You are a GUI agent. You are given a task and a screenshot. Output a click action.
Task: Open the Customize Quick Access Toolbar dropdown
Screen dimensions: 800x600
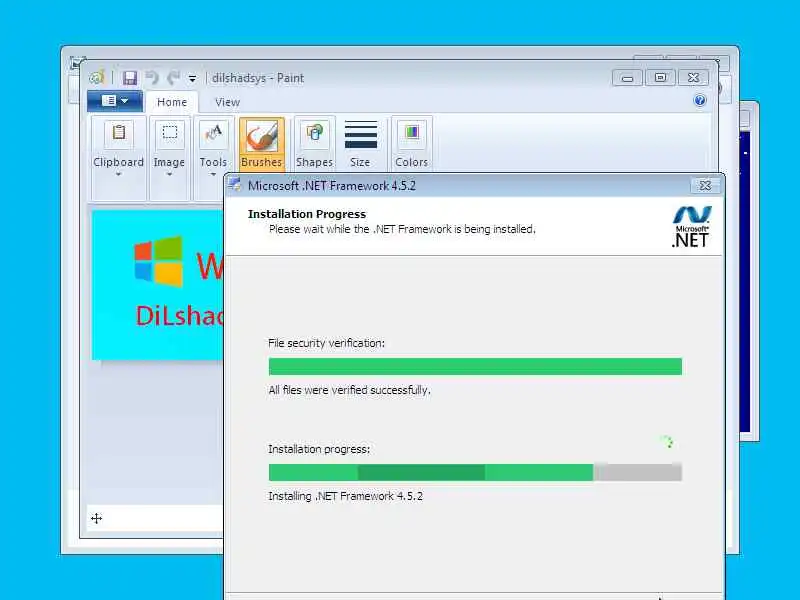tap(192, 79)
